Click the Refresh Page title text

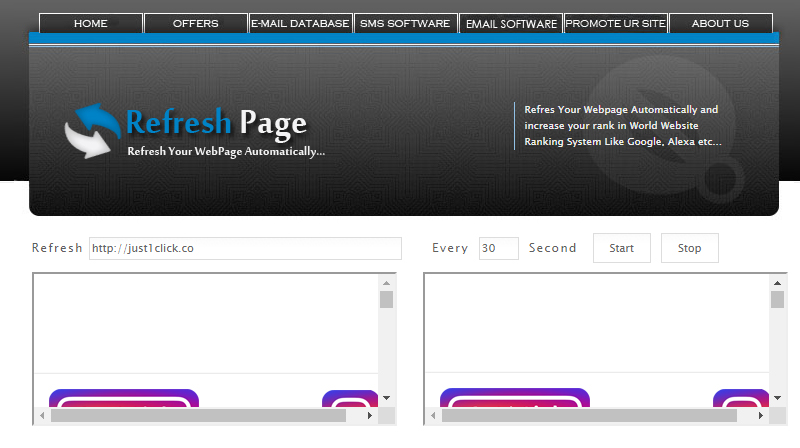[x=216, y=122]
